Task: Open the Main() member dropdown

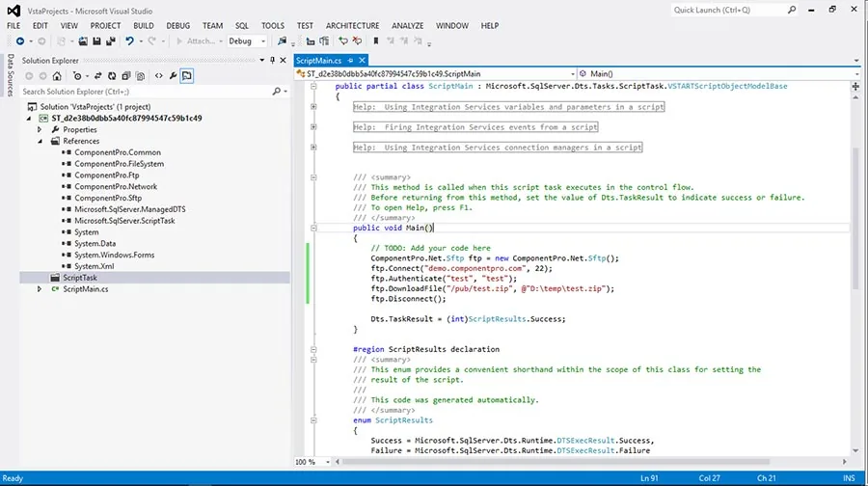Action: pos(856,73)
